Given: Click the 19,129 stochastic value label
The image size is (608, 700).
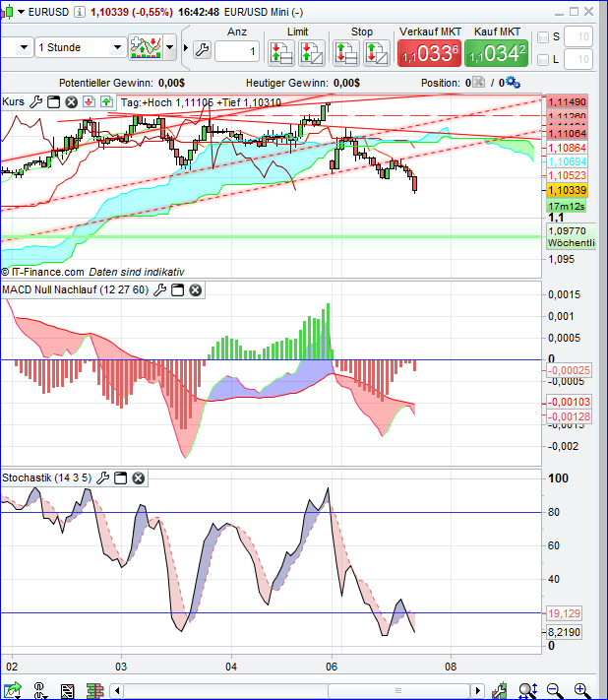Looking at the screenshot, I should 564,613.
